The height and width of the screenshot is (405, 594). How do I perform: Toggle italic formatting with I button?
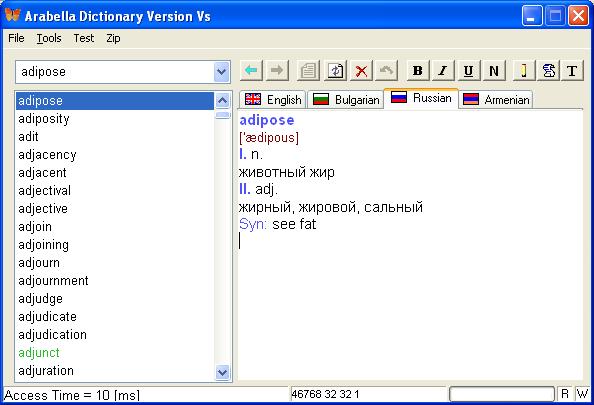pos(443,70)
